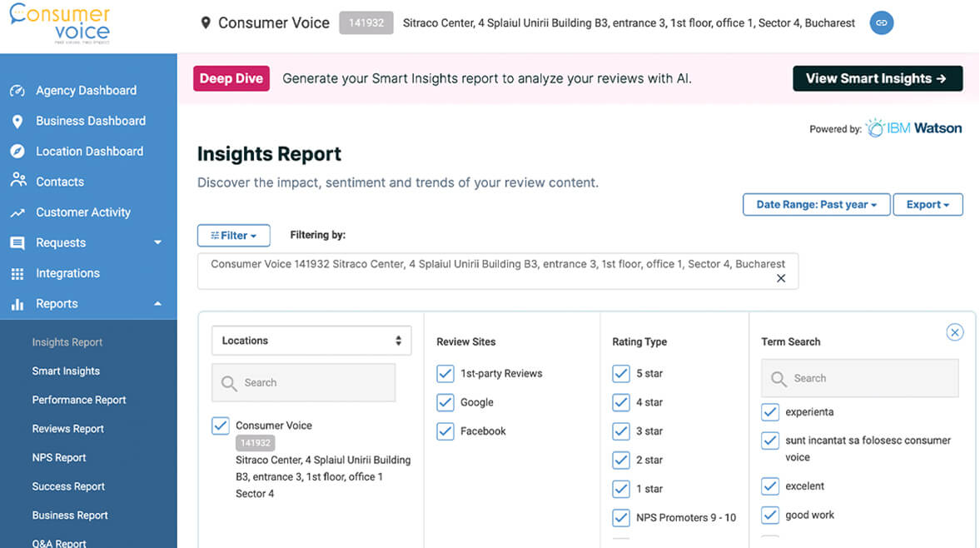Image resolution: width=980 pixels, height=548 pixels.
Task: Open Location Dashboard
Action: point(89,152)
